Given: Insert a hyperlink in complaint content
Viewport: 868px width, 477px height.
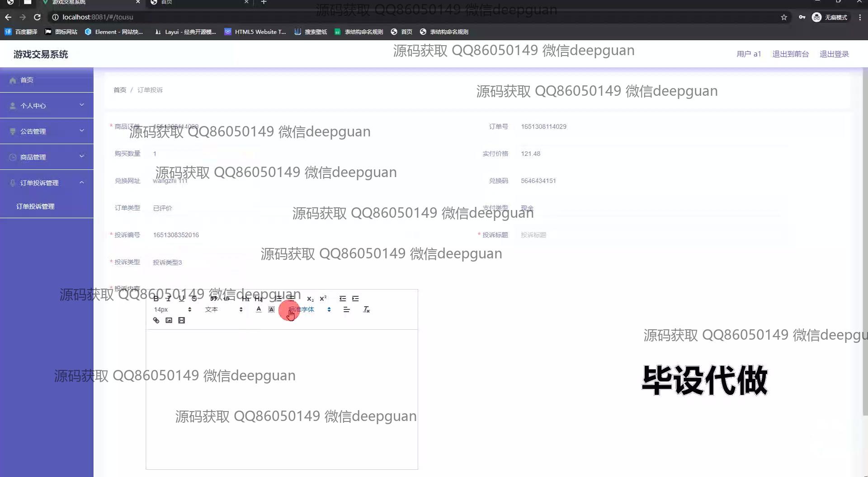Looking at the screenshot, I should (156, 320).
